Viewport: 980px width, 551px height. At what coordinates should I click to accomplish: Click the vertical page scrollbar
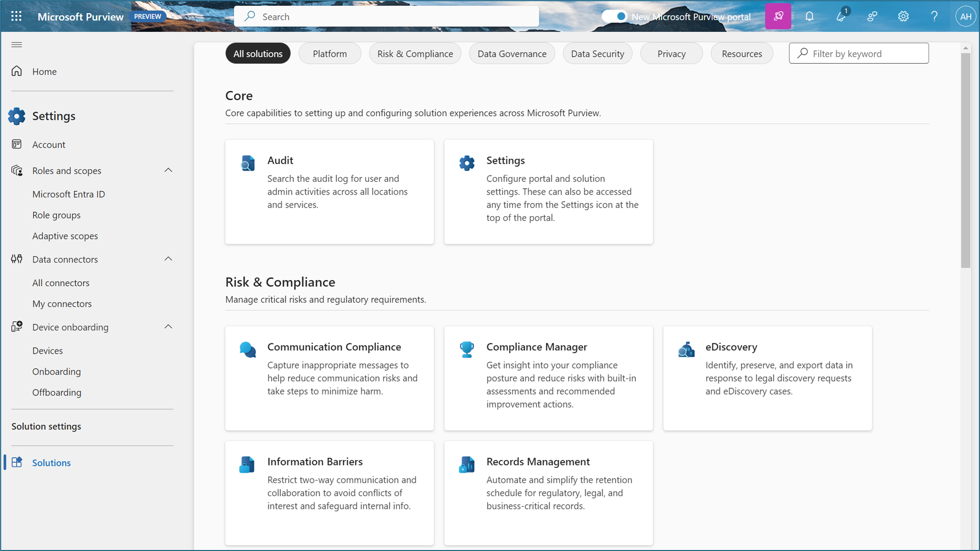click(965, 161)
